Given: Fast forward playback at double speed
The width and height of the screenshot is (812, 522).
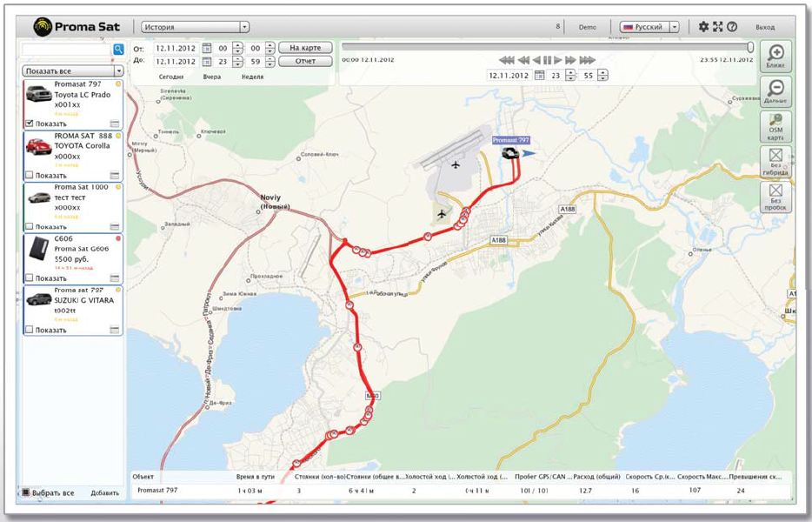Looking at the screenshot, I should tap(570, 60).
